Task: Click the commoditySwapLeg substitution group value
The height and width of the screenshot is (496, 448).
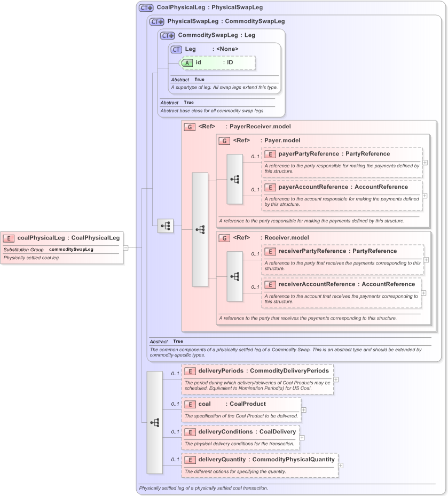Action: [x=71, y=249]
